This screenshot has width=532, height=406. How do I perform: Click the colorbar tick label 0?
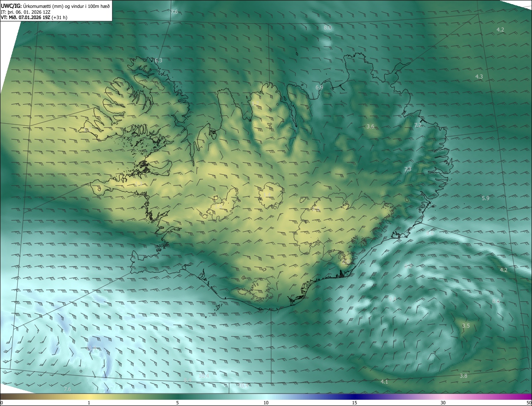[2, 403]
